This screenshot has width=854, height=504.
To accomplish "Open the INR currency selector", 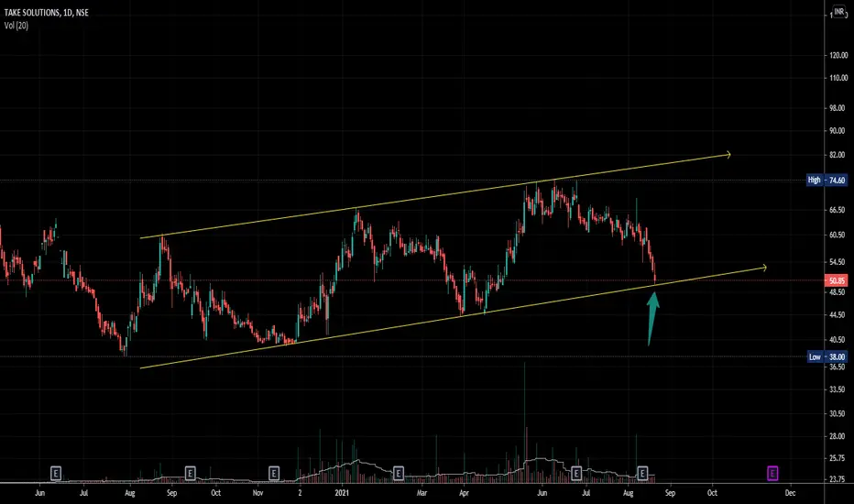I will pyautogui.click(x=839, y=12).
